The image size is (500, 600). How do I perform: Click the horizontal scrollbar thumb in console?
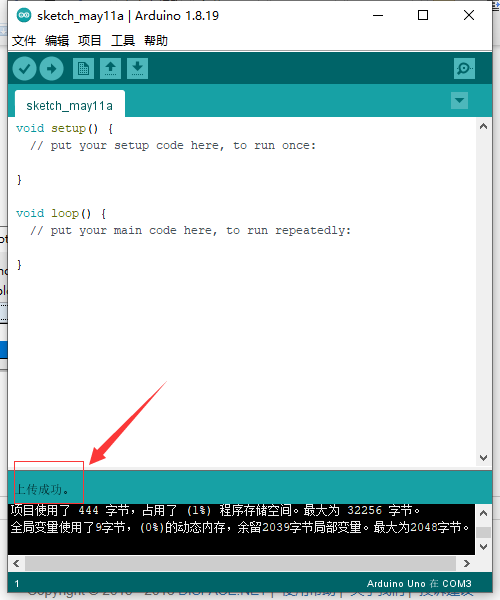(241, 563)
